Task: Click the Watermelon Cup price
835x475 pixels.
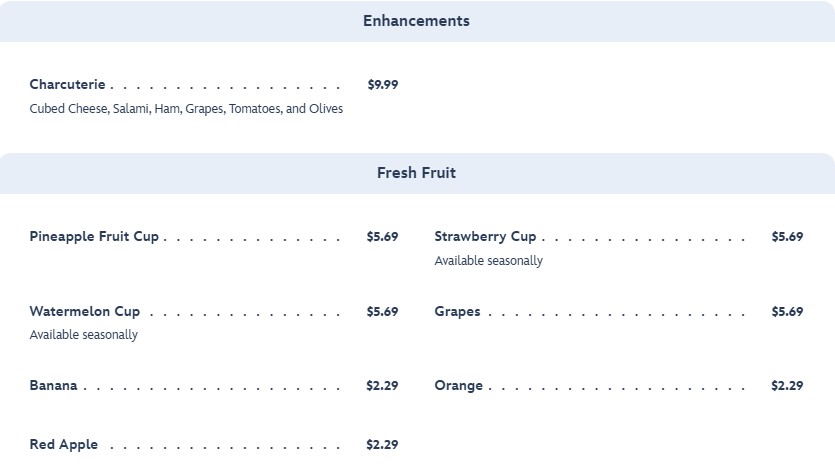Action: tap(382, 312)
